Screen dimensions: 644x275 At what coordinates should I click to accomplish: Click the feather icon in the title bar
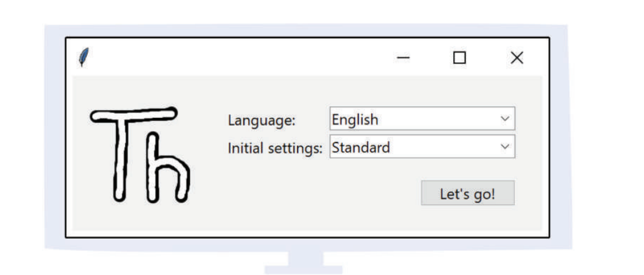click(x=83, y=57)
